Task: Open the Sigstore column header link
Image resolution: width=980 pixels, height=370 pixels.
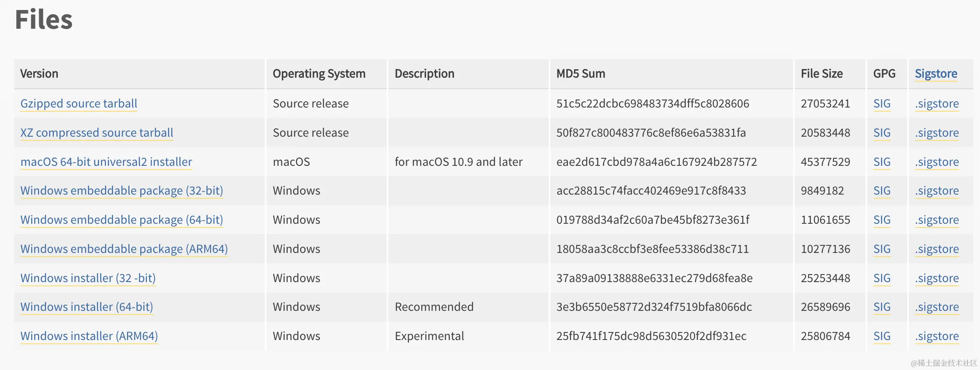Action: pos(935,73)
